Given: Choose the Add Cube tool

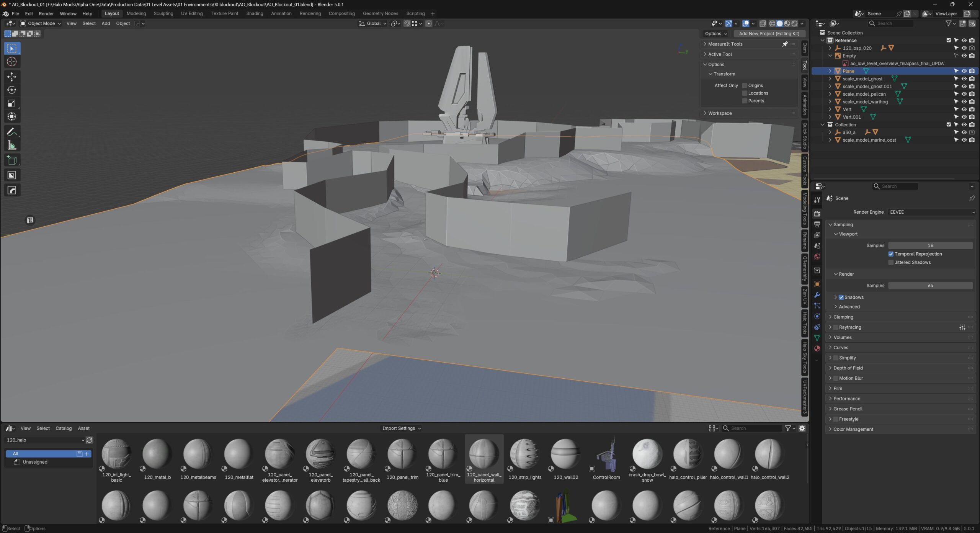Looking at the screenshot, I should click(11, 160).
